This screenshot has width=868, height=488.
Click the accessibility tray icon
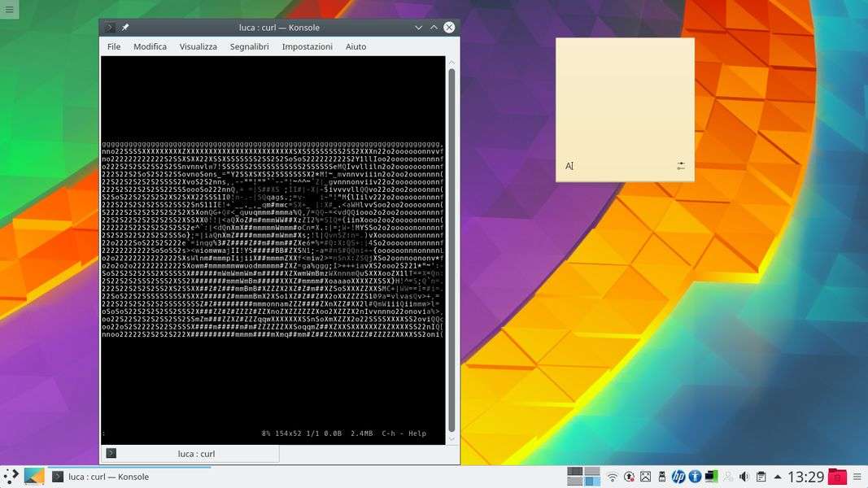[695, 477]
